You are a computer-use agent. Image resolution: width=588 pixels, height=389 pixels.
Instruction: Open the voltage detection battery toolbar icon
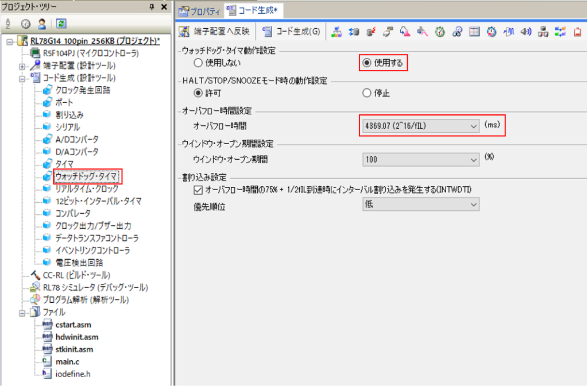(577, 32)
